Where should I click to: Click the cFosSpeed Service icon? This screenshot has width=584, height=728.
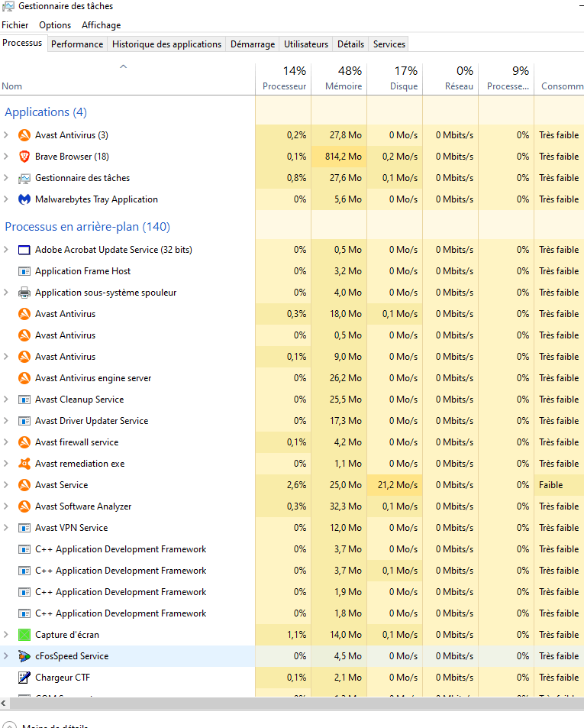[24, 656]
